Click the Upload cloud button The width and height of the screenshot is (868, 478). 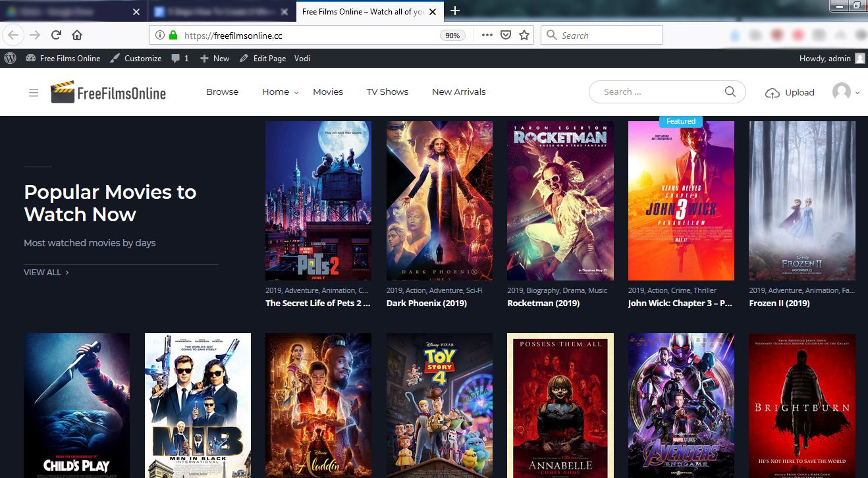click(790, 93)
